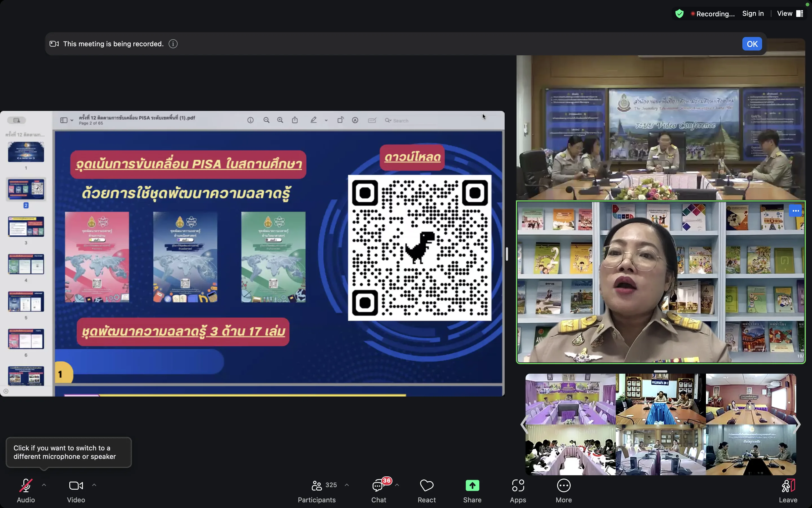Viewport: 812px width, 508px height.
Task: Click the PDF inspector info icon
Action: click(x=250, y=120)
